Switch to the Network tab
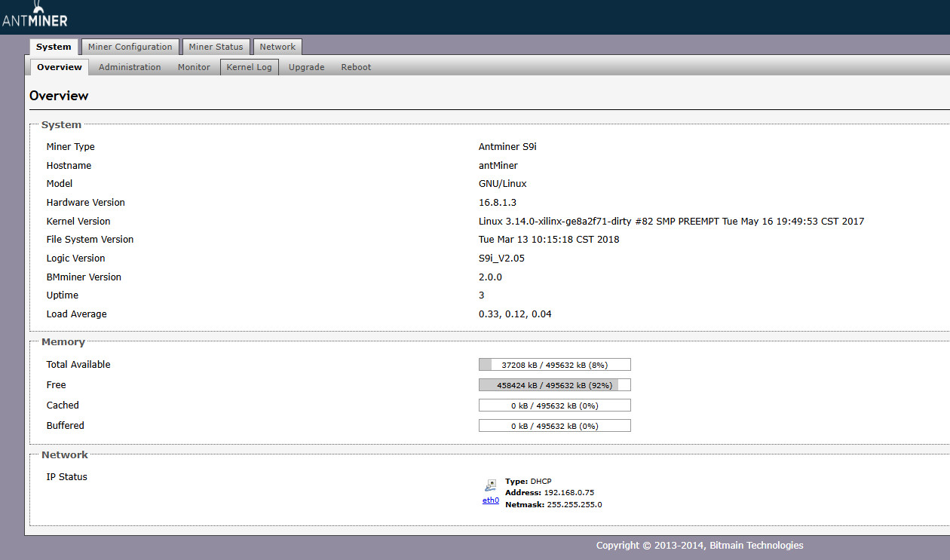The image size is (950, 560). pyautogui.click(x=277, y=47)
